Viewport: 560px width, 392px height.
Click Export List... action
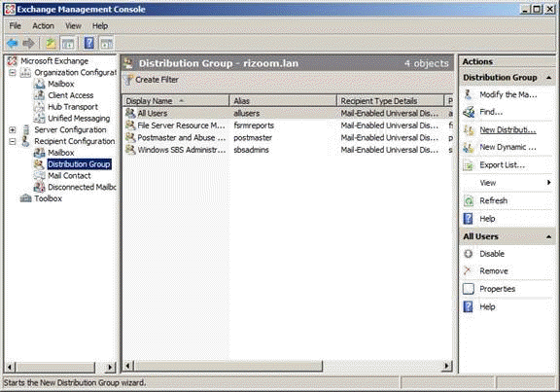tap(502, 164)
